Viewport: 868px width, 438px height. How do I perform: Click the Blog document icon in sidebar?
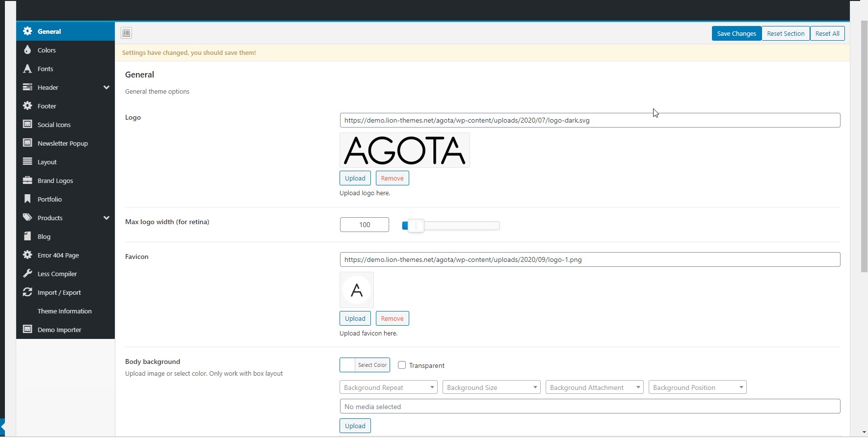pos(27,236)
